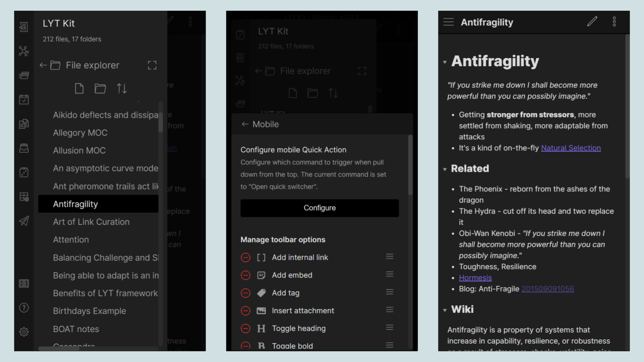
Task: Click the table-with-gear icon in sidebar
Action: click(x=24, y=196)
